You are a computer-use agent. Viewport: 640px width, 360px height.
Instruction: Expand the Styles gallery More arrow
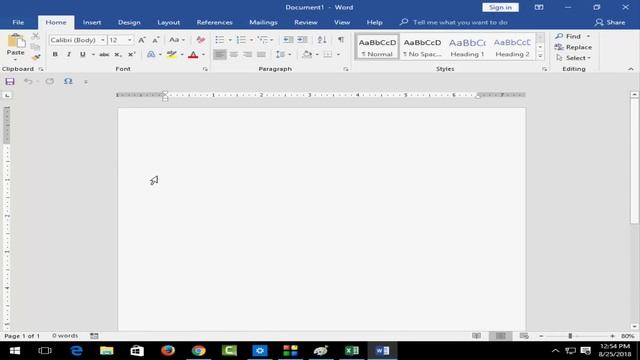click(540, 56)
